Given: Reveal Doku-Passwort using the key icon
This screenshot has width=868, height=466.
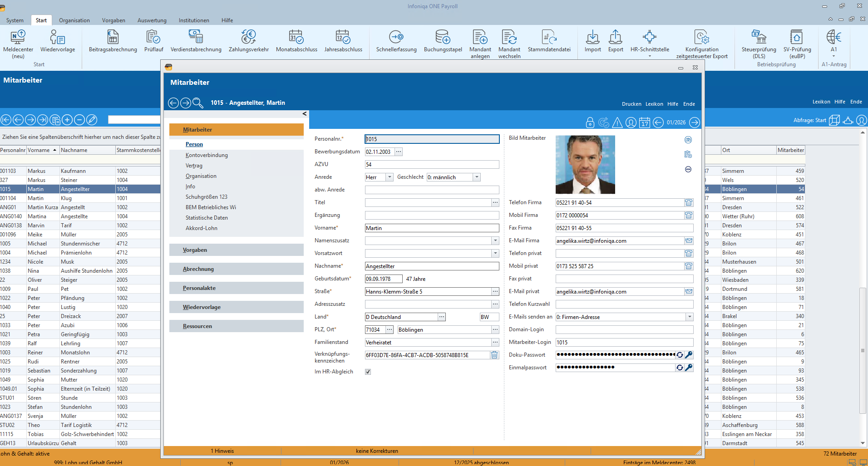Looking at the screenshot, I should (689, 355).
